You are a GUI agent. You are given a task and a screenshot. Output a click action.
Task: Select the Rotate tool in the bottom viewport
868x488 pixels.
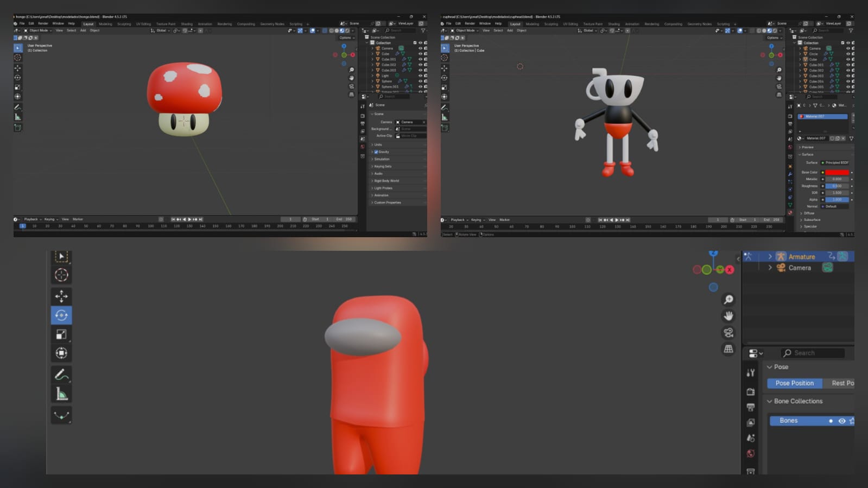61,315
